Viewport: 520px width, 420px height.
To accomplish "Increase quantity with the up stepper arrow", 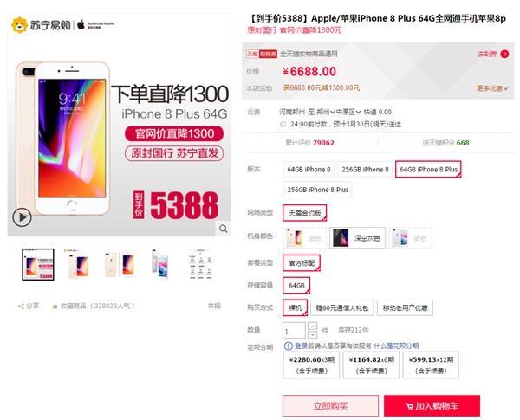I will pyautogui.click(x=312, y=326).
